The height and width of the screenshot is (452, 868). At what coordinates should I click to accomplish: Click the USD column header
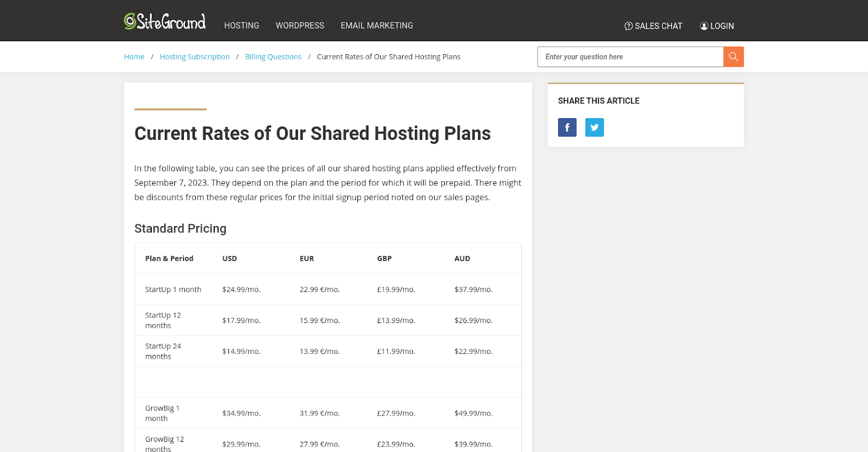pos(229,259)
